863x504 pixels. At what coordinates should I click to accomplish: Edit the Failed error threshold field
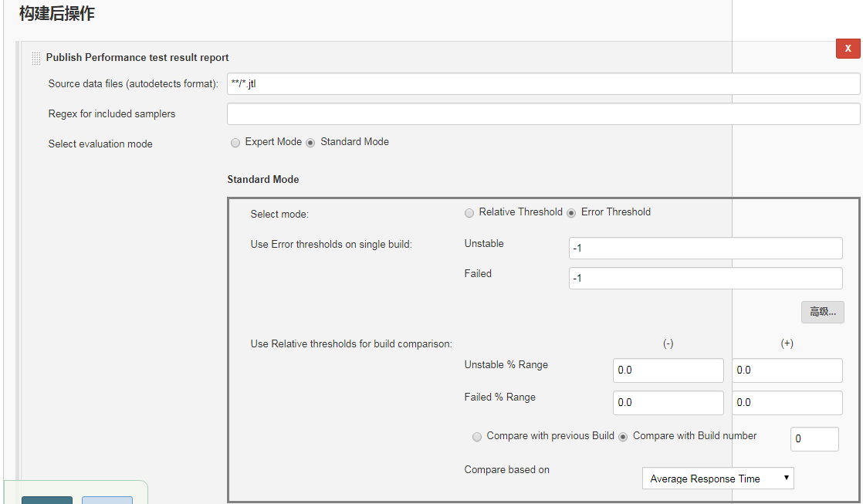706,278
